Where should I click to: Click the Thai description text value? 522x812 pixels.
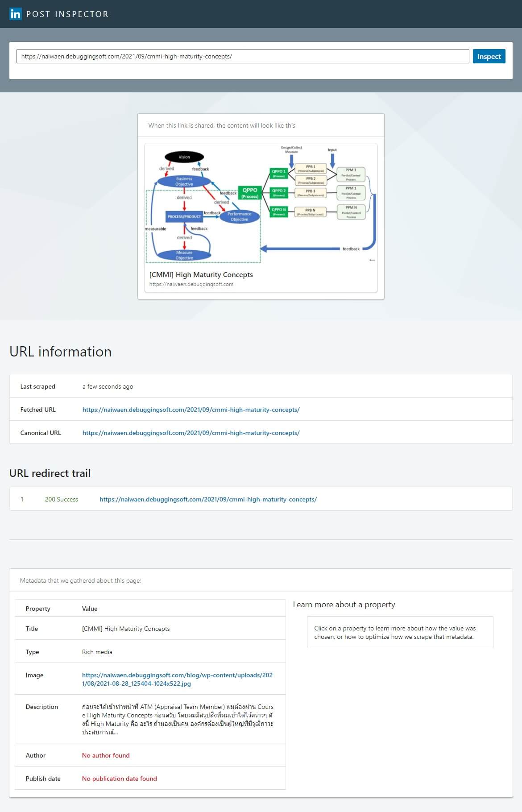178,719
